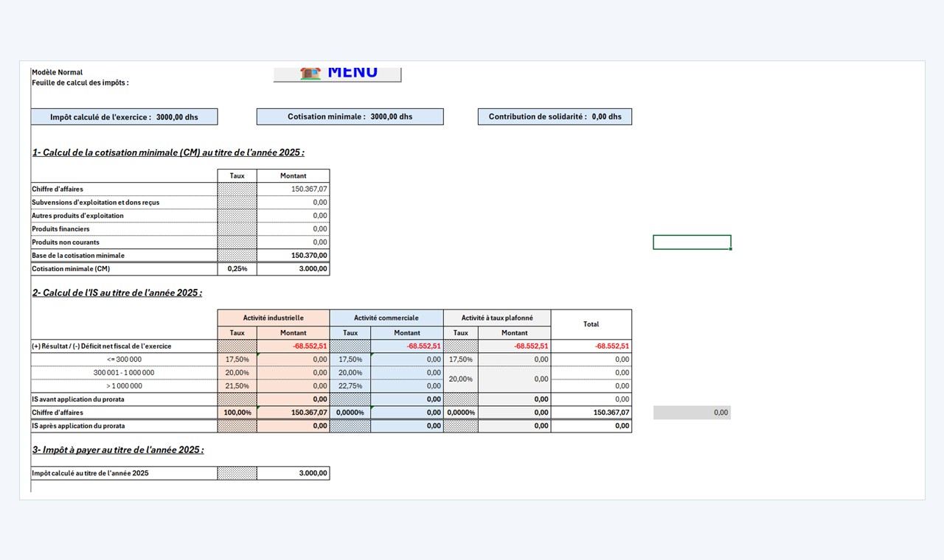Click the Subventions d'exploitation et dons reçus label
944x560 pixels.
[96, 203]
